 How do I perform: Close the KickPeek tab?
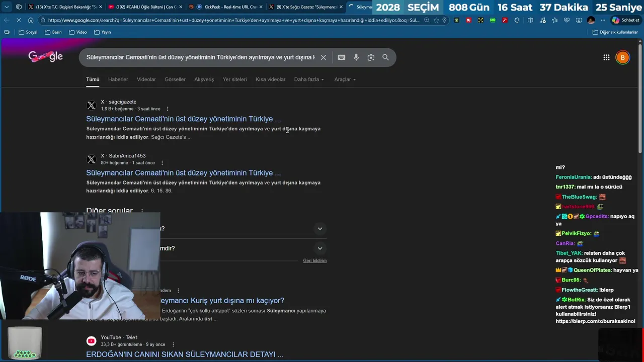261,7
